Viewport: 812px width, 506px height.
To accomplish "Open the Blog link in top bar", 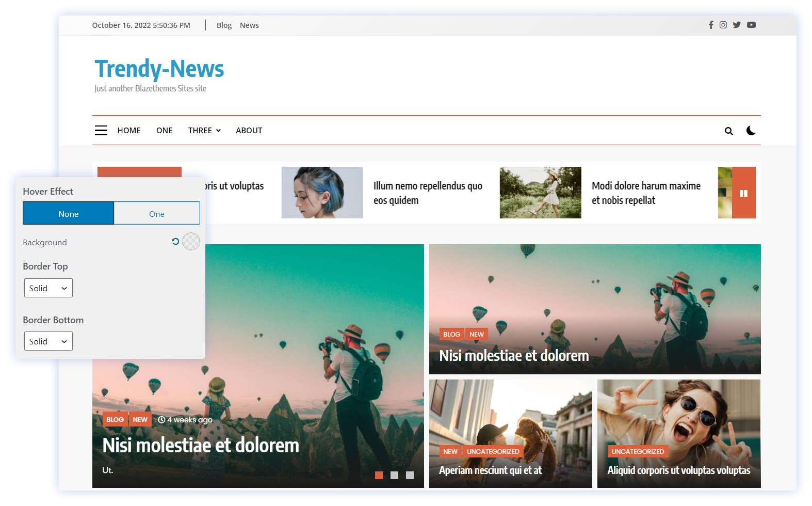I will point(224,25).
